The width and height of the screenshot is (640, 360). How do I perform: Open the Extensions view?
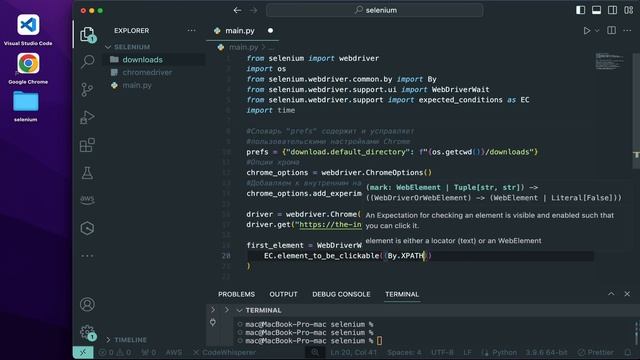click(87, 145)
